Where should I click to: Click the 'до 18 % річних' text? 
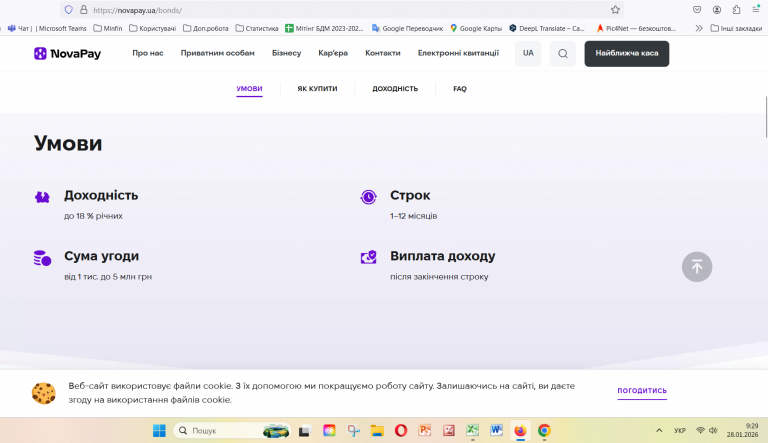click(x=93, y=216)
